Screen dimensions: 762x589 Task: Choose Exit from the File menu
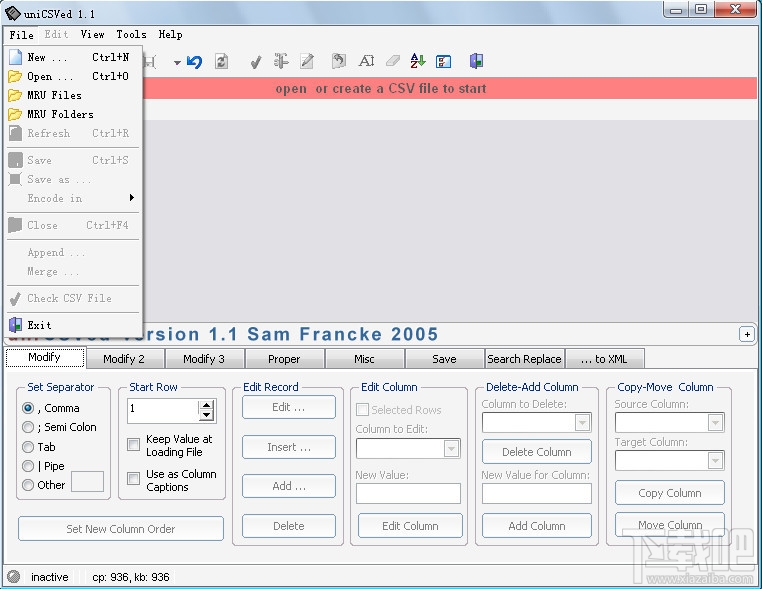point(73,325)
